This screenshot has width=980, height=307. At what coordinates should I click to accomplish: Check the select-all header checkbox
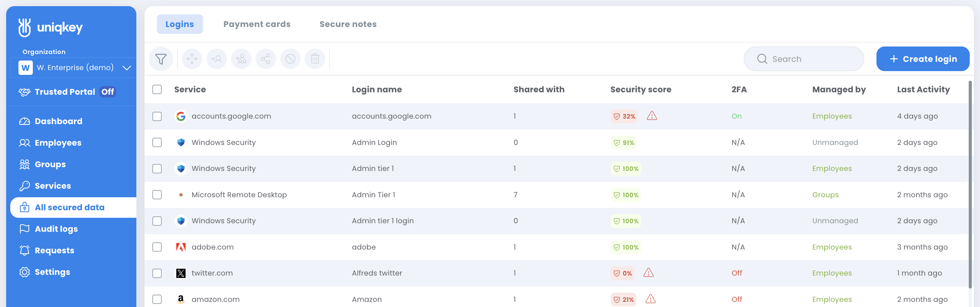tap(157, 89)
